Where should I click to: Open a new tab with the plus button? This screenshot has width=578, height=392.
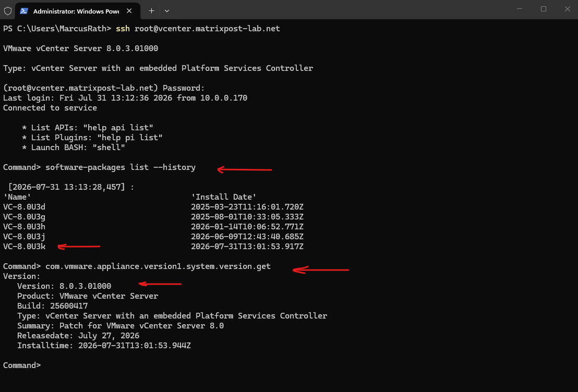(151, 11)
